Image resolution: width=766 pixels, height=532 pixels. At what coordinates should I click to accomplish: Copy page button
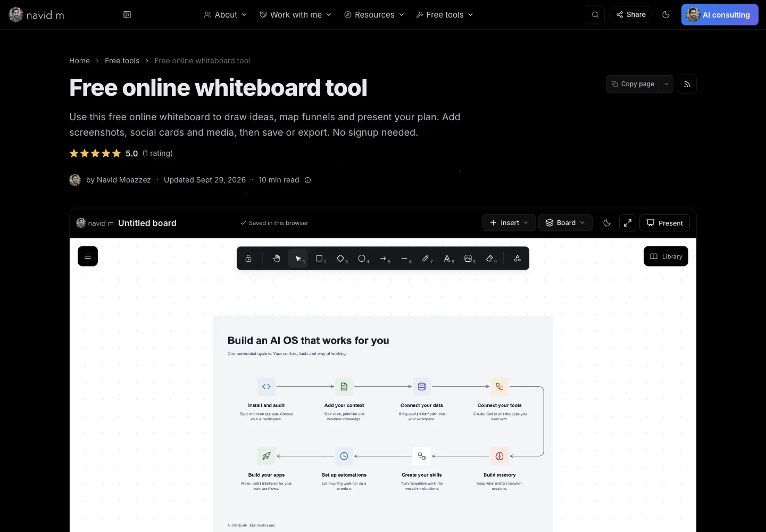point(633,84)
